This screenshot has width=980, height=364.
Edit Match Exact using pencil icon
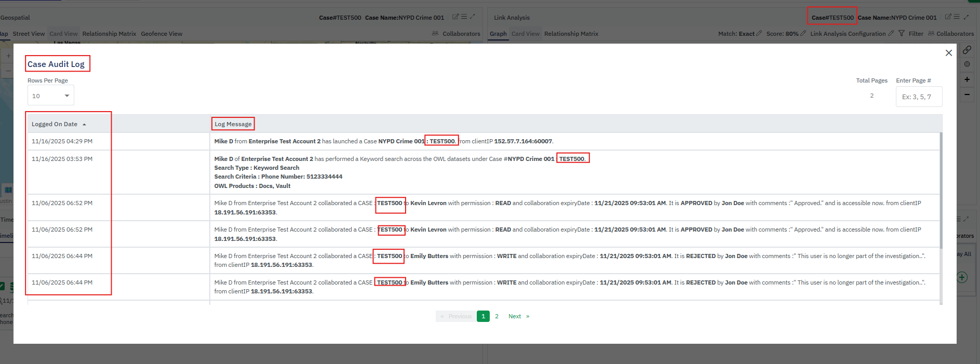759,34
